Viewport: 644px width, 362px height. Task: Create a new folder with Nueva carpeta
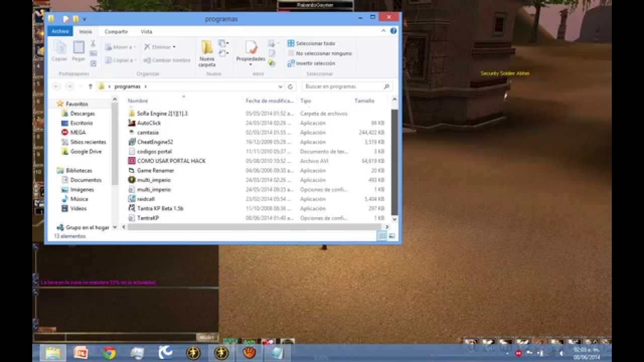pyautogui.click(x=207, y=53)
